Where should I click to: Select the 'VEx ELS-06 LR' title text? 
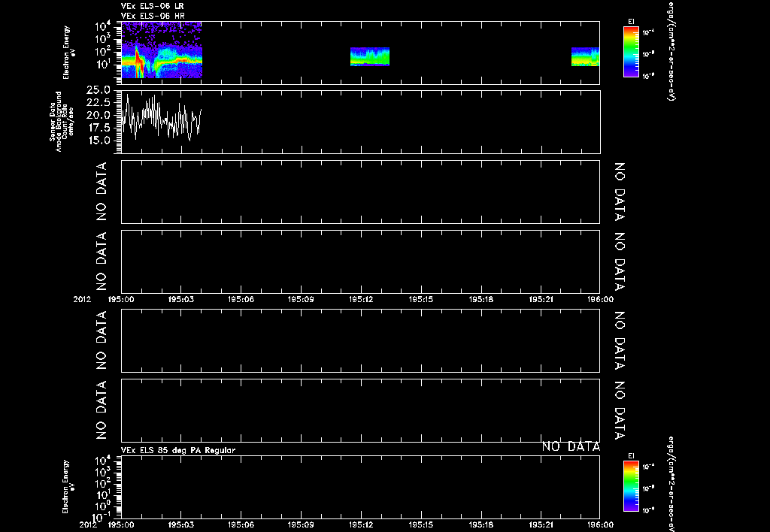point(152,6)
